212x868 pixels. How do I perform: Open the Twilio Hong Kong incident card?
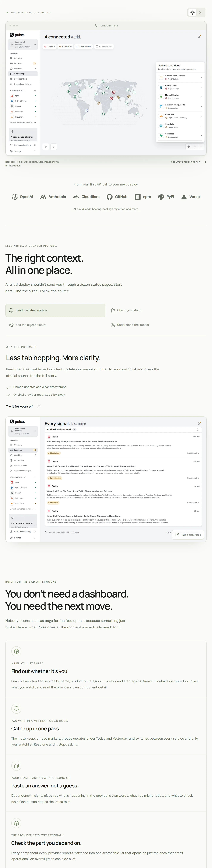(123, 516)
